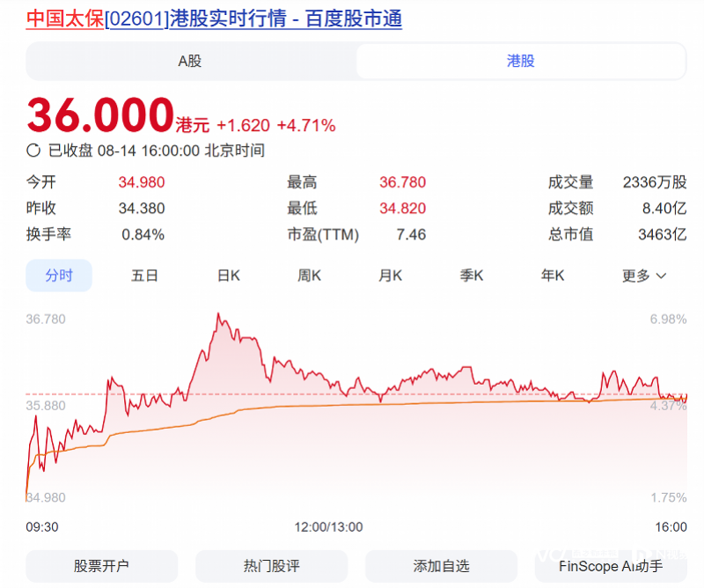Click the 成交额 value 8.40亿
Image resolution: width=704 pixels, height=588 pixels.
pos(664,209)
